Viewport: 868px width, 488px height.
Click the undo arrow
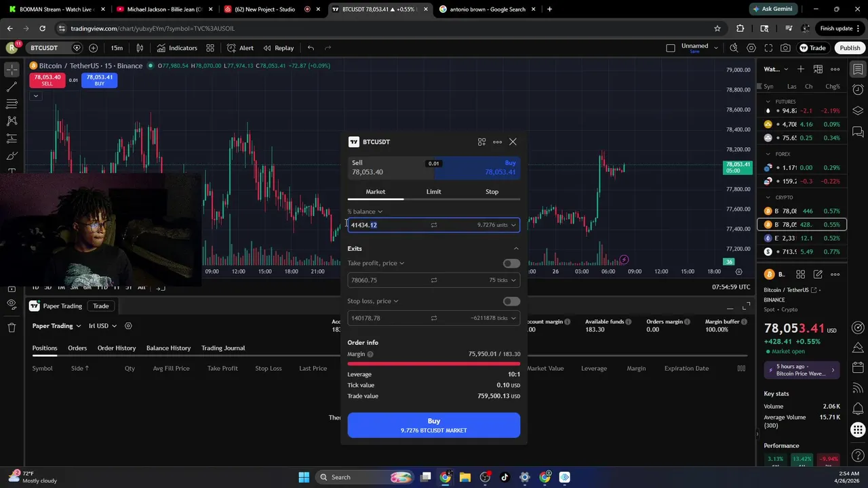pos(311,48)
